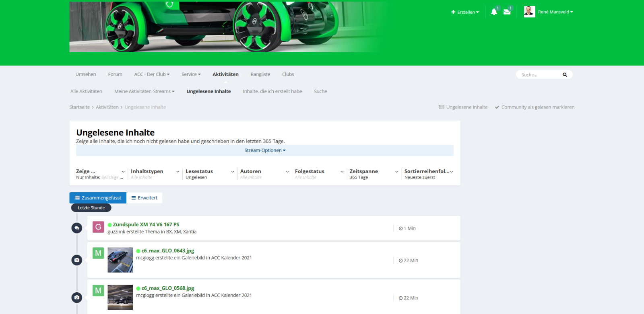The image size is (644, 314).
Task: Click the Letzte Stunde label
Action: 91,208
